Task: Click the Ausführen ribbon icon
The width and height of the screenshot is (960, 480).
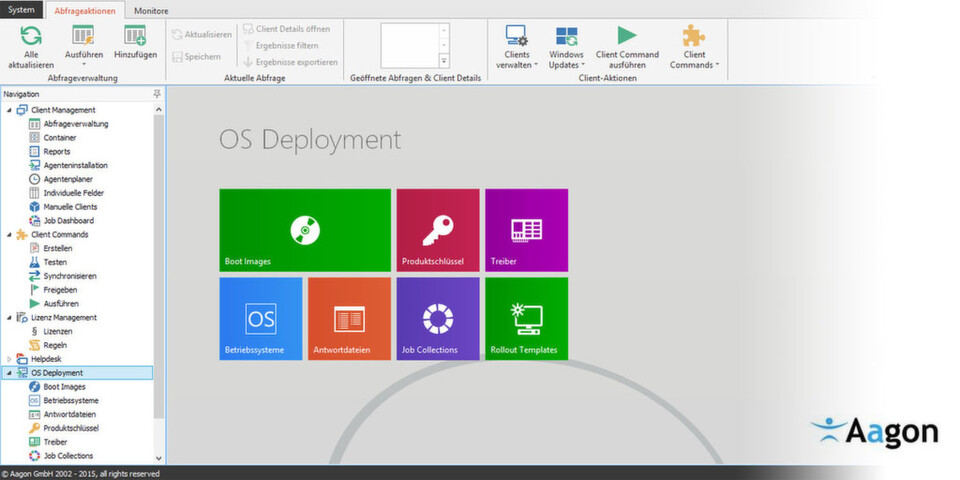Action: [83, 36]
